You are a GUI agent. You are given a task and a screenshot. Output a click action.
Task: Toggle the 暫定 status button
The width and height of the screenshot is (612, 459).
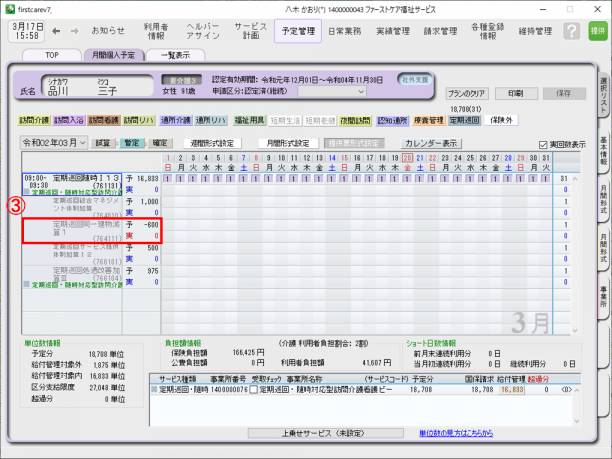click(132, 143)
